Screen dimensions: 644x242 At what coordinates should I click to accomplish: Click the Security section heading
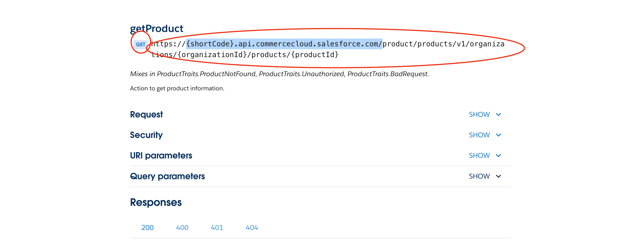(x=146, y=135)
